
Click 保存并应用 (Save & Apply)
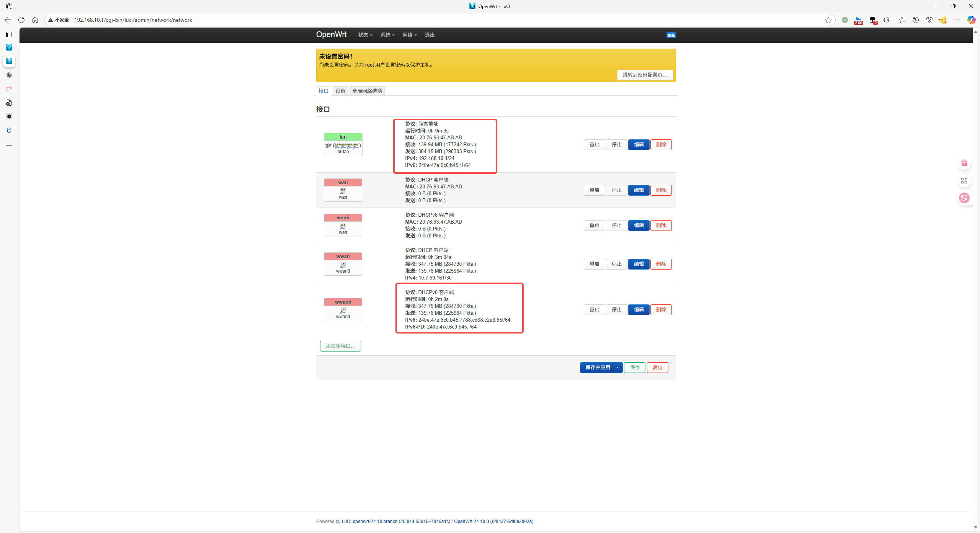pos(597,367)
